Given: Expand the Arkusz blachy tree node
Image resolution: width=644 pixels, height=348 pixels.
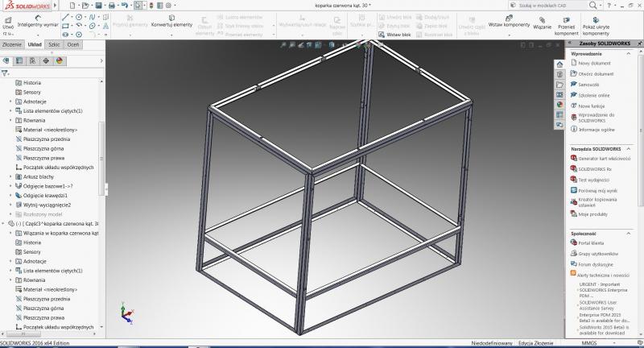Looking at the screenshot, I should 10,176.
